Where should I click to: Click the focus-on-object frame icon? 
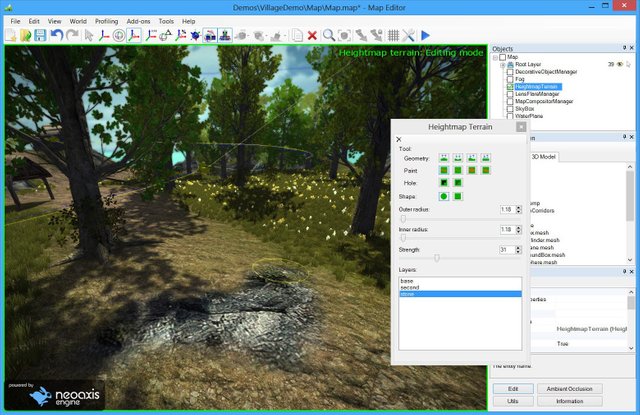344,36
